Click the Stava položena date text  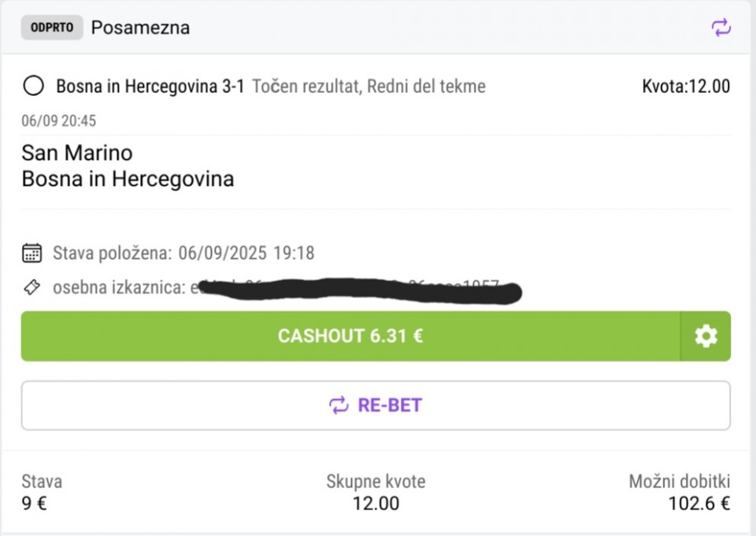click(x=183, y=253)
